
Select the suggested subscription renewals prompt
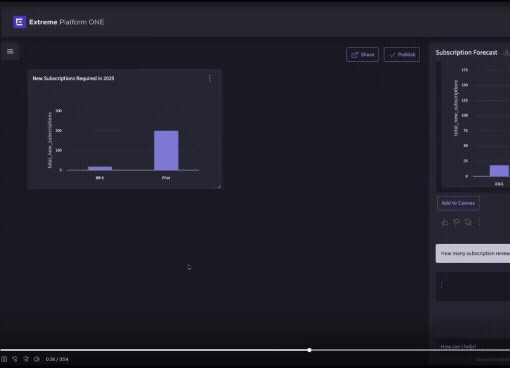pyautogui.click(x=473, y=253)
